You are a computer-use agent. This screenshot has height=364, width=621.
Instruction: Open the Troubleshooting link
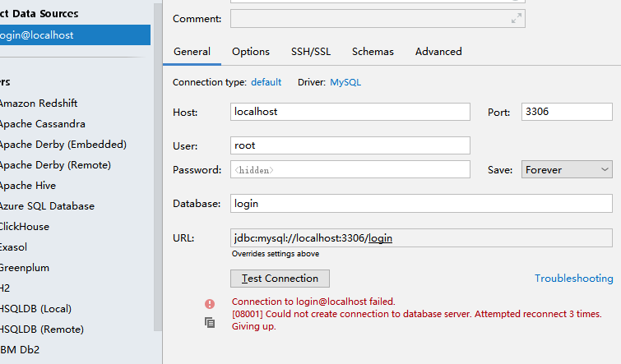point(574,279)
